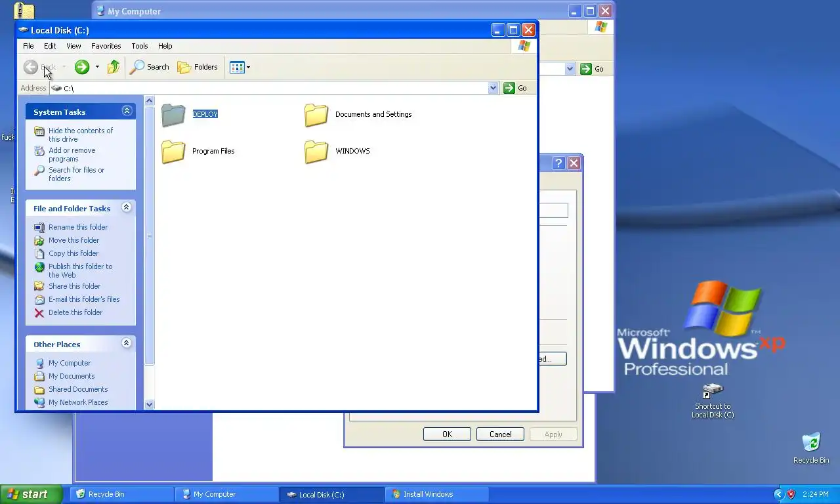Click the zipped folder desktop icon at top-left
Viewport: 840px width, 504px height.
tap(24, 10)
